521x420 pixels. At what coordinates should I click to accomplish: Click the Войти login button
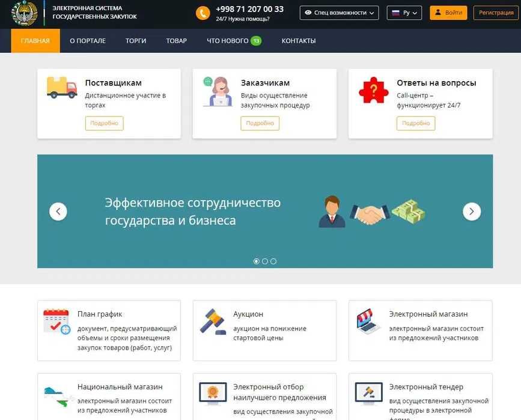[x=448, y=13]
